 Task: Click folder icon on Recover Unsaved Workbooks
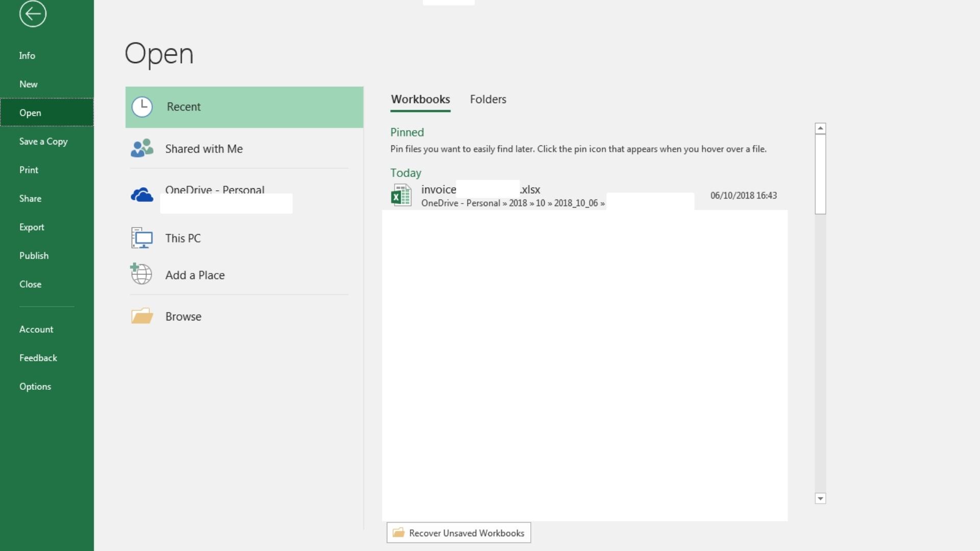tap(399, 533)
